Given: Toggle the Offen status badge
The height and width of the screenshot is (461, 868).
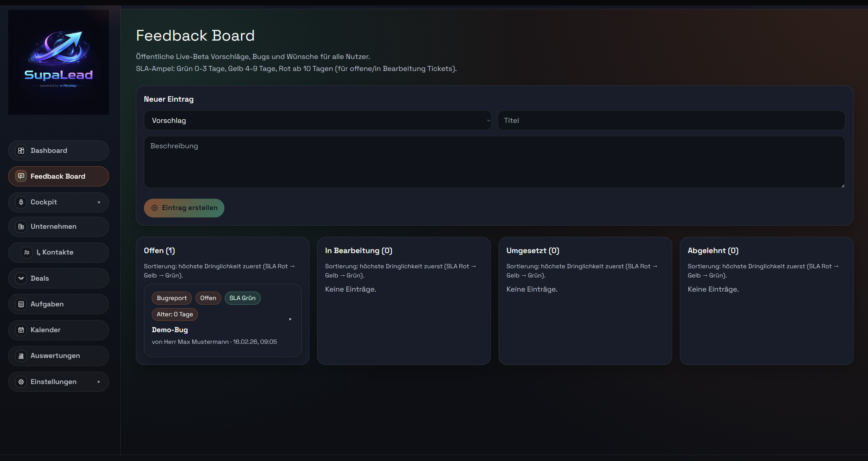Looking at the screenshot, I should pyautogui.click(x=208, y=298).
